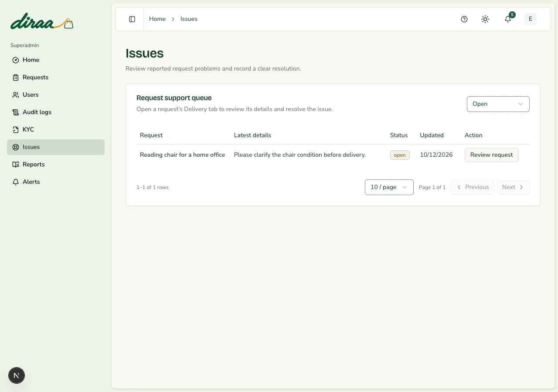The image size is (558, 392).
Task: Click the Previous pagination button
Action: (473, 187)
